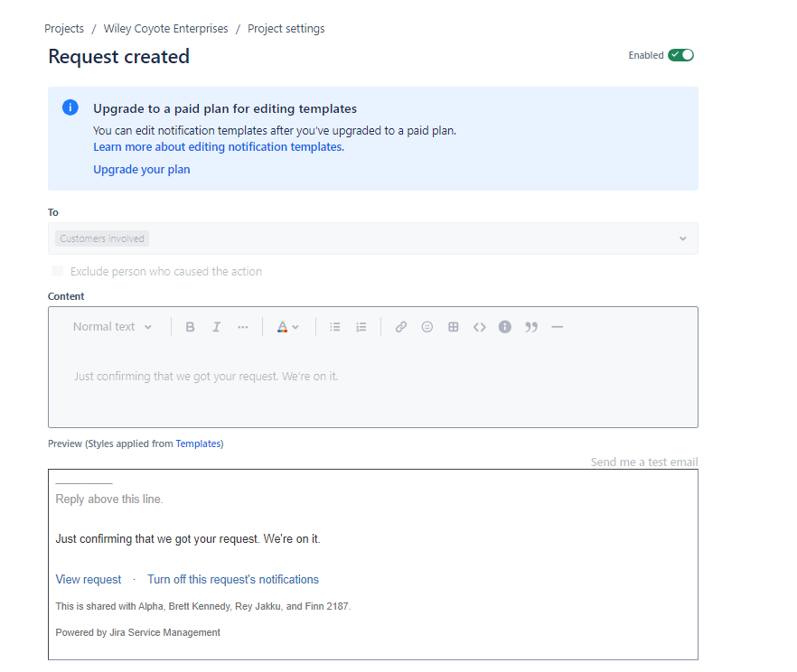
Task: Add a bulleted list to the content
Action: pos(334,326)
